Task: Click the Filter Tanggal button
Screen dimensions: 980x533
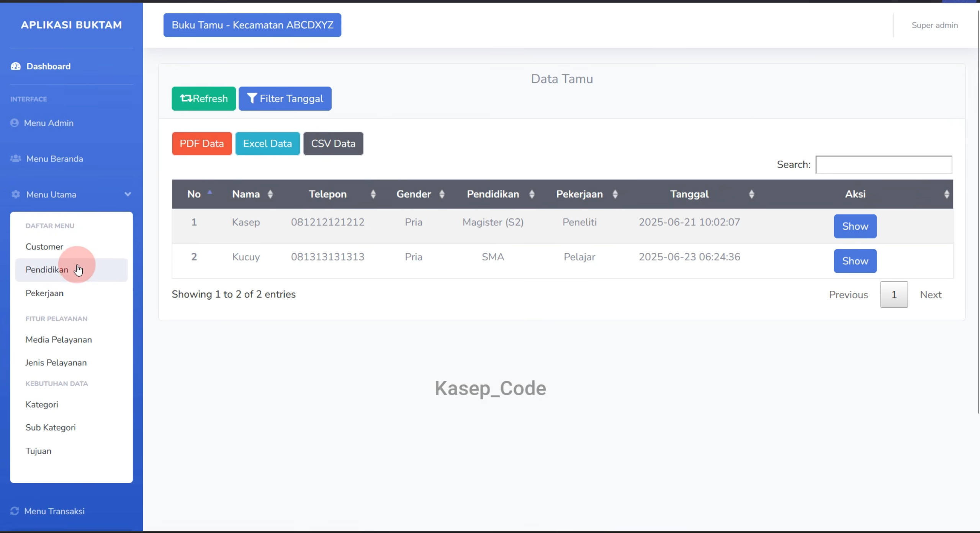Action: 285,99
